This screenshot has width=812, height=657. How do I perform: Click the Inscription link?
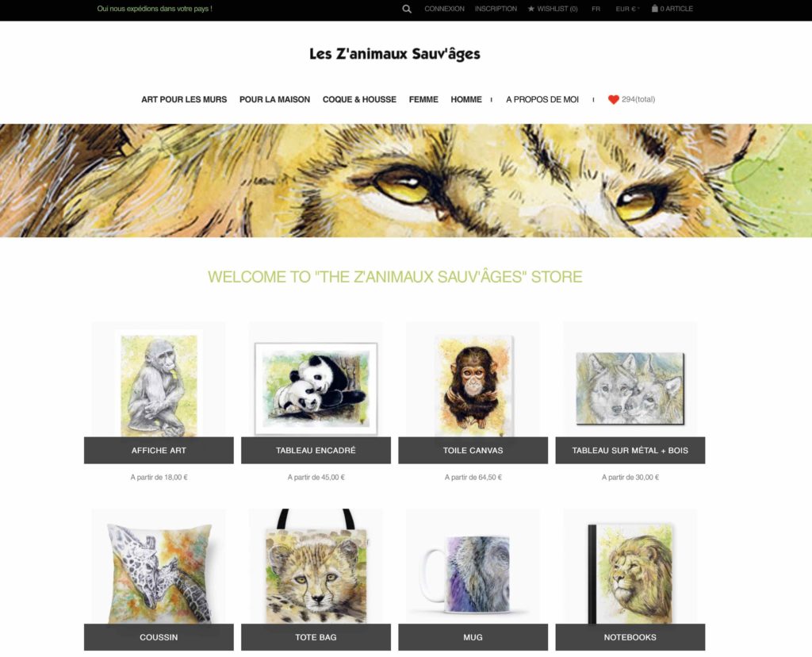click(x=496, y=9)
